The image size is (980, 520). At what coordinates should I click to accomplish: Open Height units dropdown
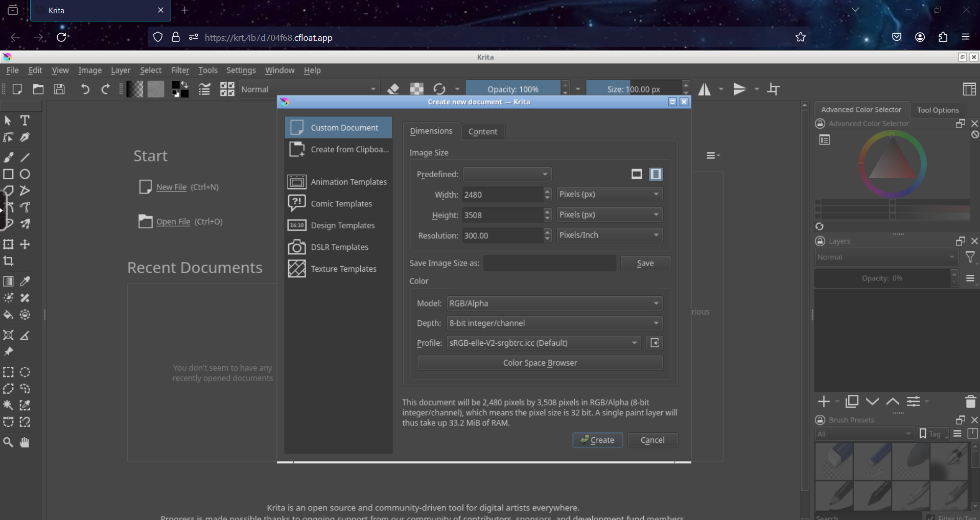pos(610,215)
